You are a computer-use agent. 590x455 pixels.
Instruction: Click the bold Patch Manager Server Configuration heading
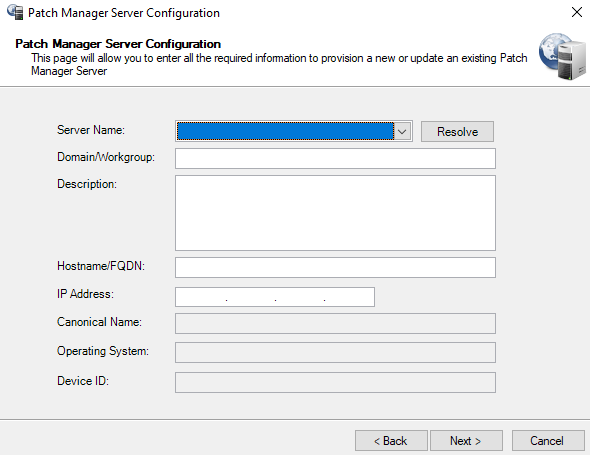point(118,44)
